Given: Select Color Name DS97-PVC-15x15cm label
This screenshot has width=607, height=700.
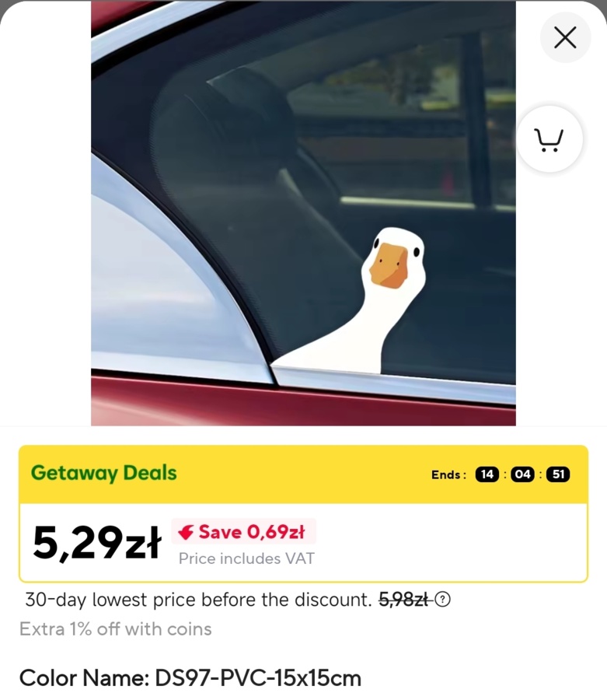Looking at the screenshot, I should (190, 678).
